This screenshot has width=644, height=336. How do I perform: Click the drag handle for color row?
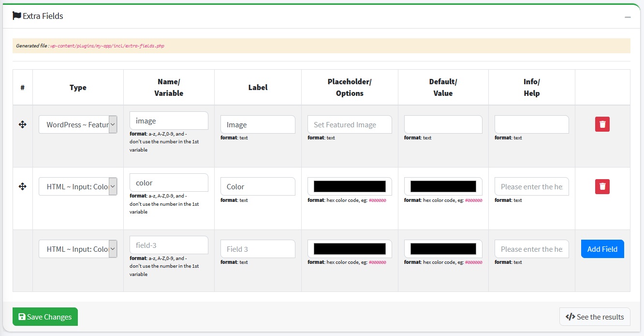click(22, 186)
